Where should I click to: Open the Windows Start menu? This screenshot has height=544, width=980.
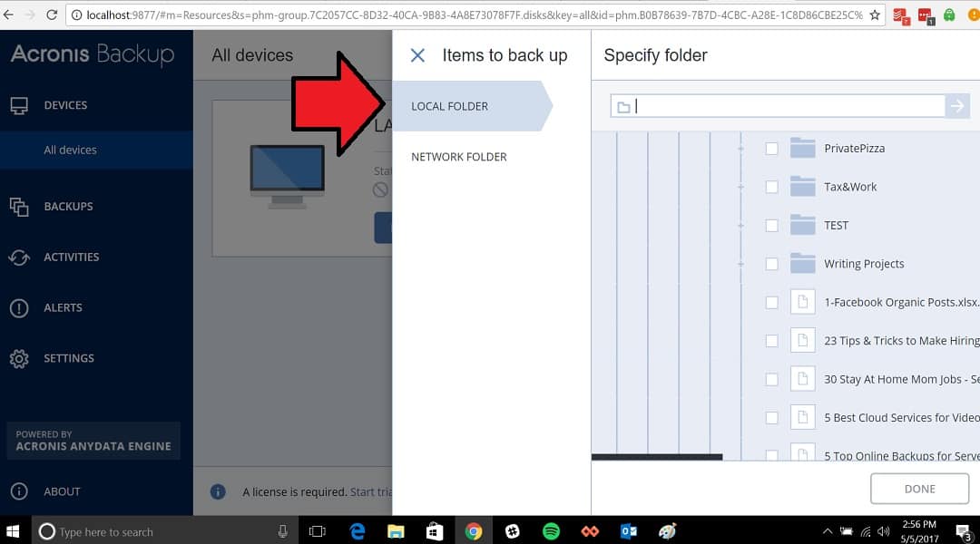pyautogui.click(x=13, y=531)
